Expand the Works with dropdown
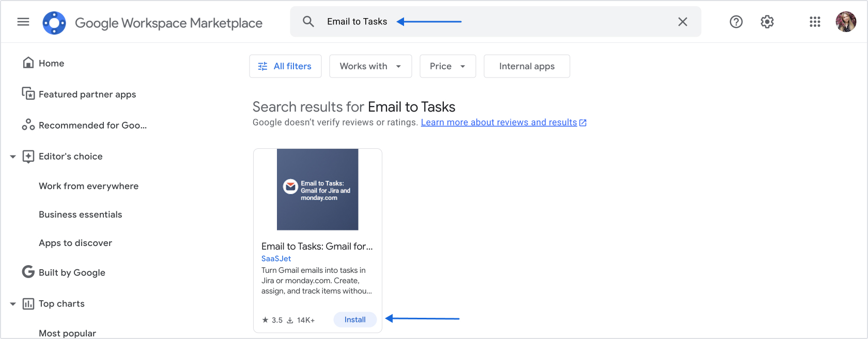This screenshot has width=868, height=339. [x=370, y=66]
